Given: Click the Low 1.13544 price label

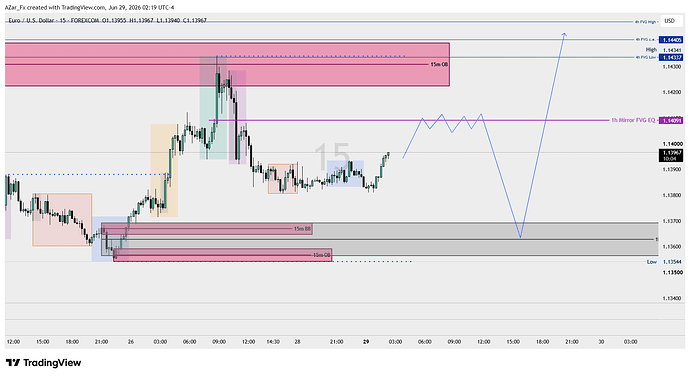Looking at the screenshot, I should pos(664,262).
